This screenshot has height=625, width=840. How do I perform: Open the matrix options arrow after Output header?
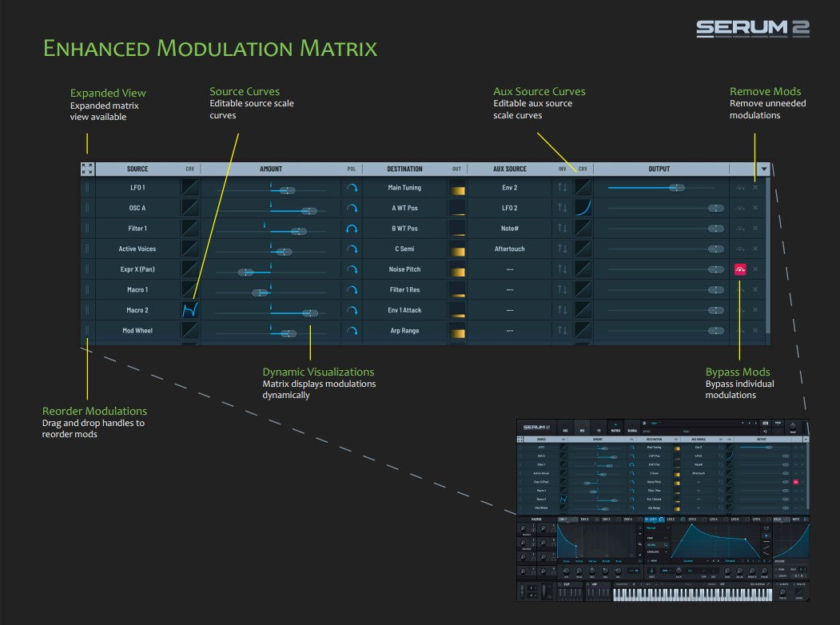point(764,169)
